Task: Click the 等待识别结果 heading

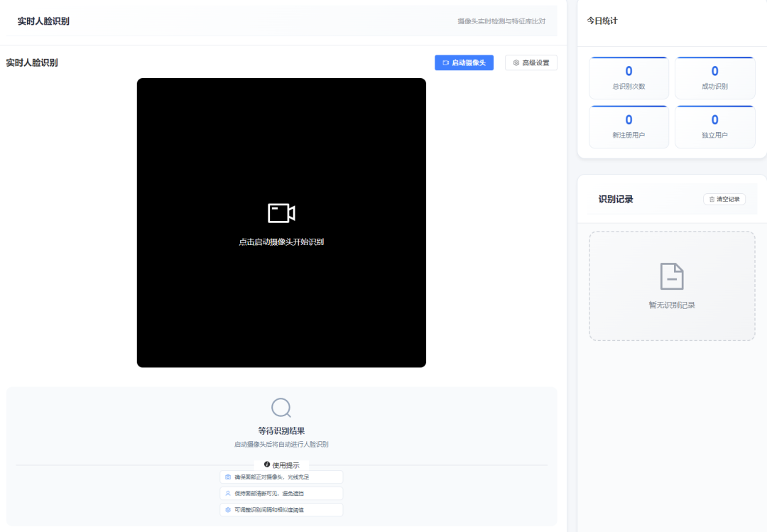Action: tap(281, 430)
